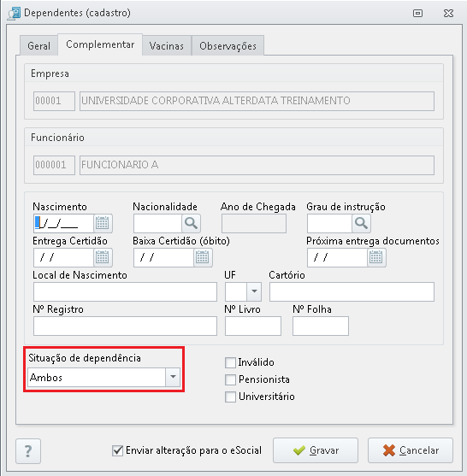
Task: Check the Pensionista checkbox
Action: [230, 379]
